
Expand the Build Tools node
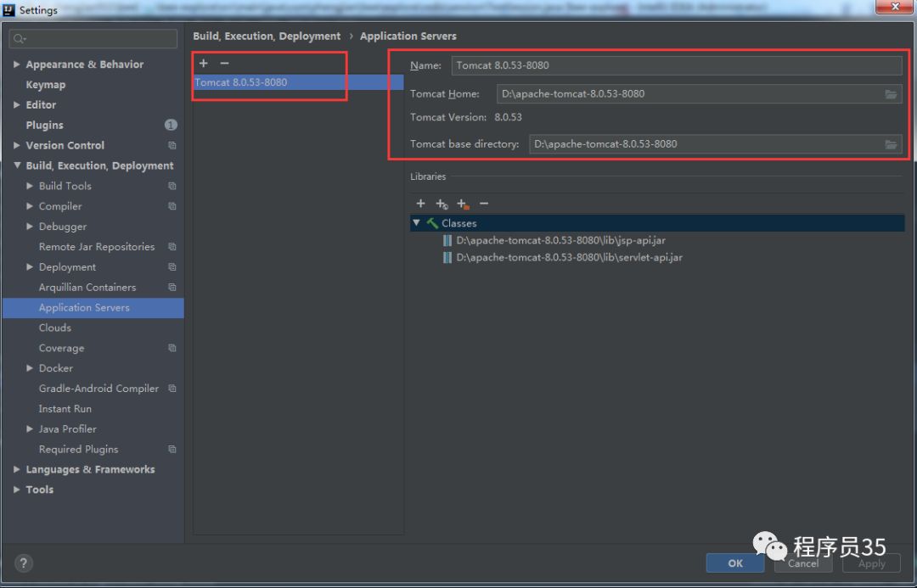pyautogui.click(x=29, y=186)
